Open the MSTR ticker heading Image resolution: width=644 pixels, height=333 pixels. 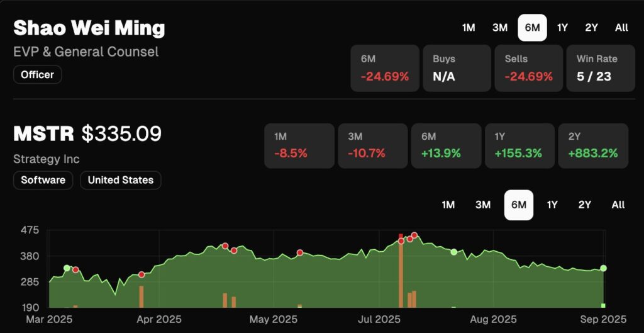(45, 133)
